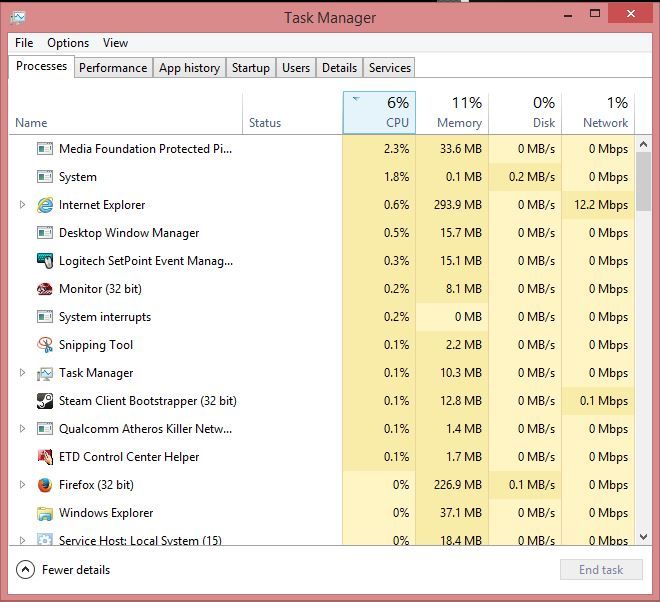Sort by the CPU column header
The image size is (660, 602).
tap(379, 113)
